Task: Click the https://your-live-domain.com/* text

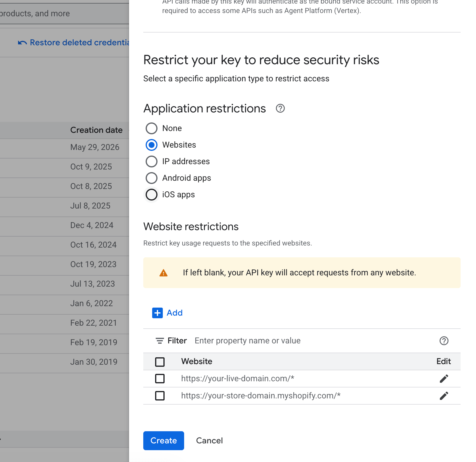Action: coord(238,379)
